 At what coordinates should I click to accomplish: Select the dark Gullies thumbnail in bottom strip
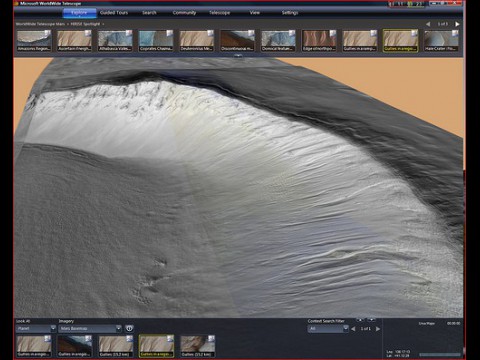point(75,346)
